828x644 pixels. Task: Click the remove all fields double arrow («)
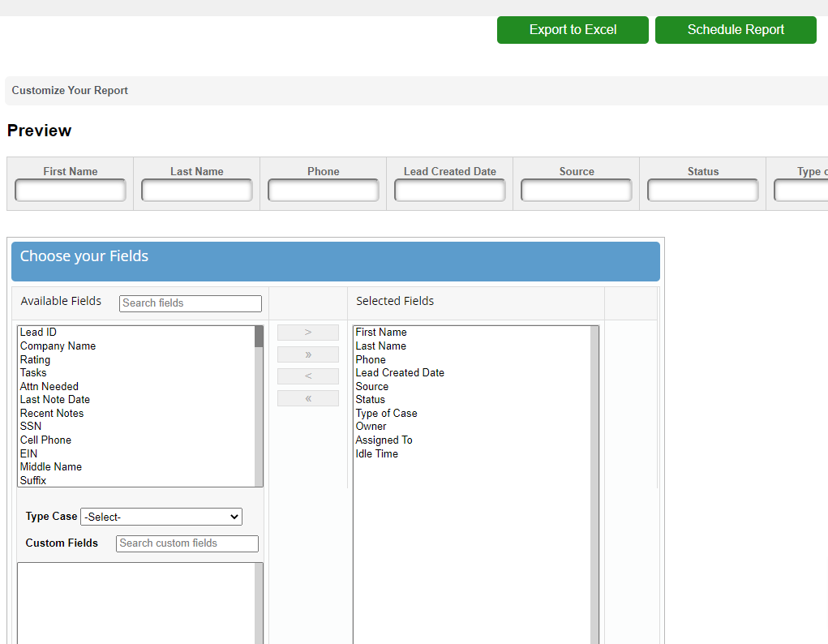(x=307, y=398)
